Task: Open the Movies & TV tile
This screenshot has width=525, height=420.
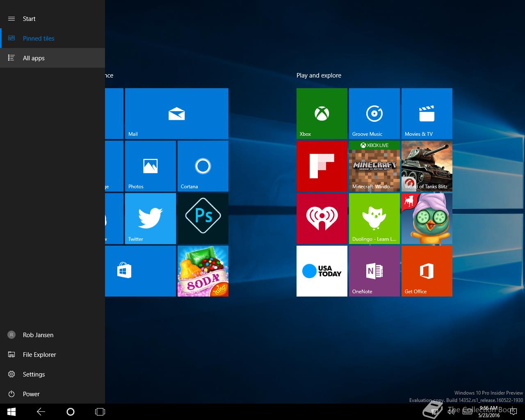Action: coord(427,114)
